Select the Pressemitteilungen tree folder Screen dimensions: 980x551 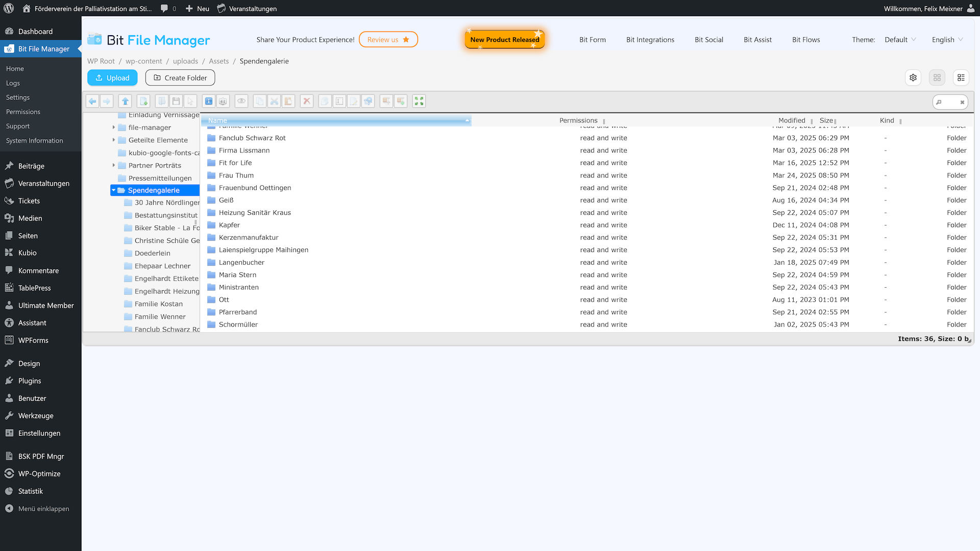pos(160,178)
